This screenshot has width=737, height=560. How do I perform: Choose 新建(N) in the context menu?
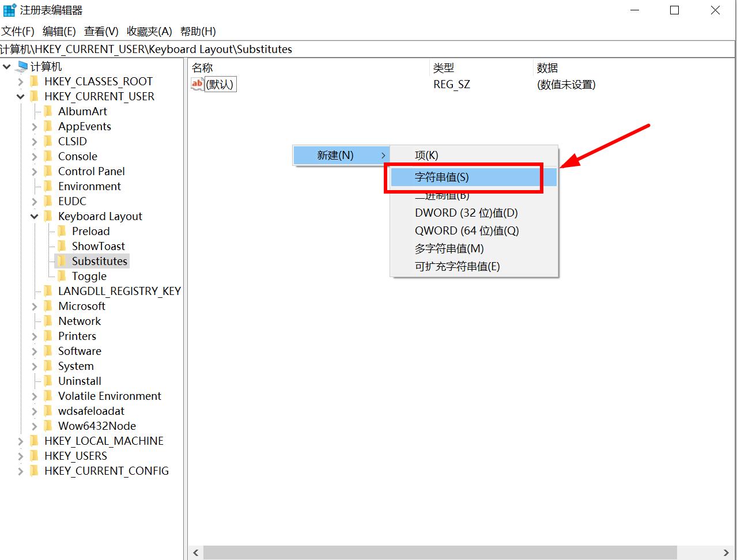tap(341, 155)
